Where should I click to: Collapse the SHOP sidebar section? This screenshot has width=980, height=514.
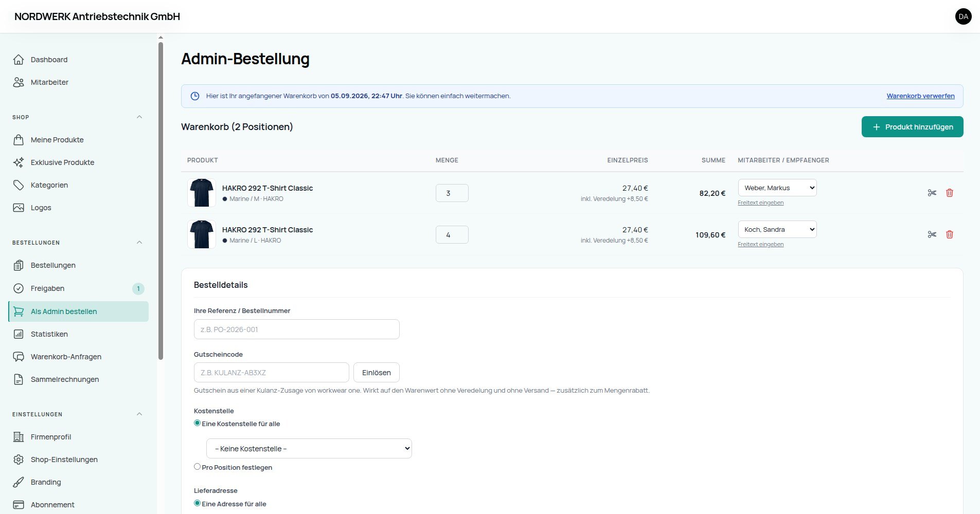(x=139, y=117)
